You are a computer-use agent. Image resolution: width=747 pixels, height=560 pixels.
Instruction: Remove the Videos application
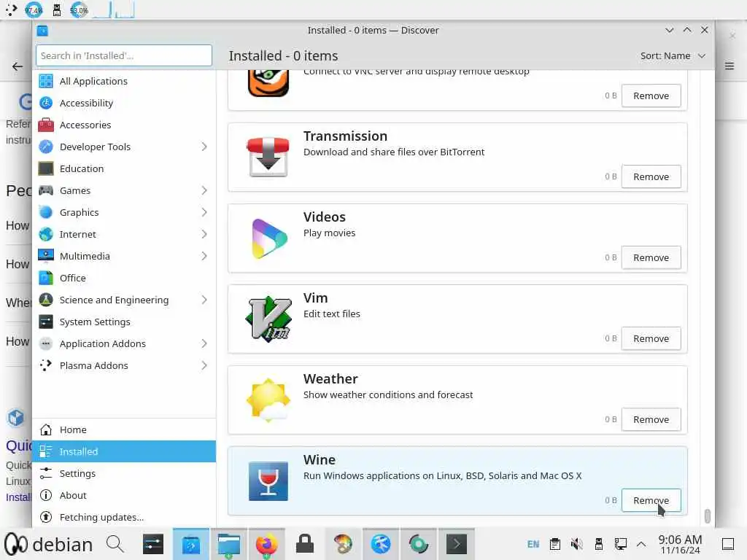651,257
